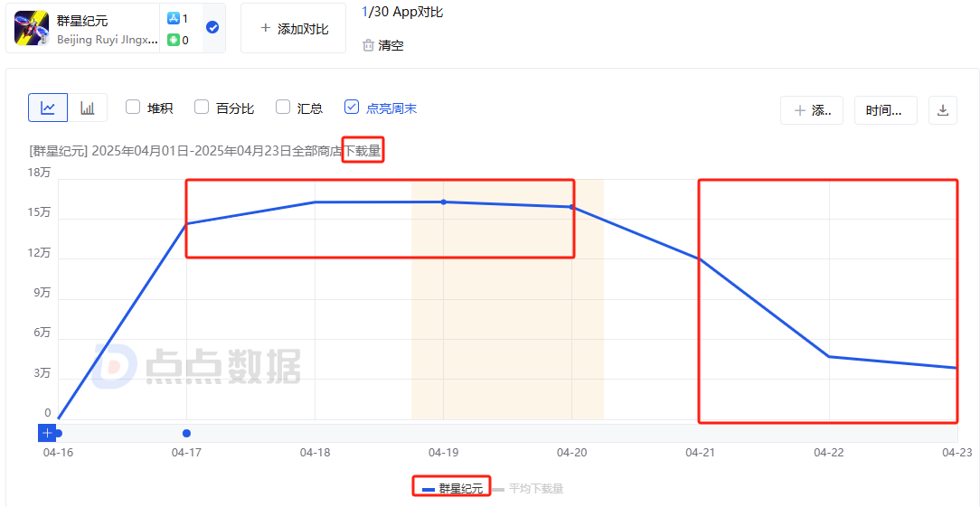Click the App Store icon with count 1

[173, 19]
